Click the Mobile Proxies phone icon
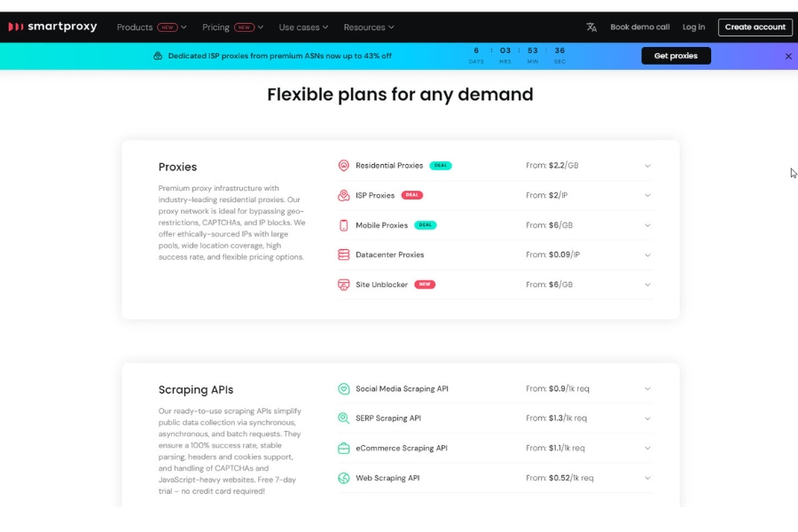The image size is (798, 532). coord(343,225)
